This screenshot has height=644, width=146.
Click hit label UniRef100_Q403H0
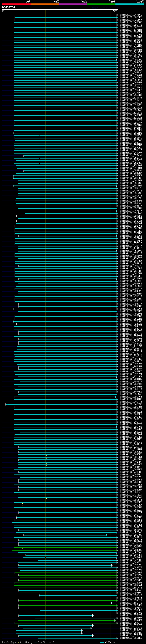tap(131, 115)
